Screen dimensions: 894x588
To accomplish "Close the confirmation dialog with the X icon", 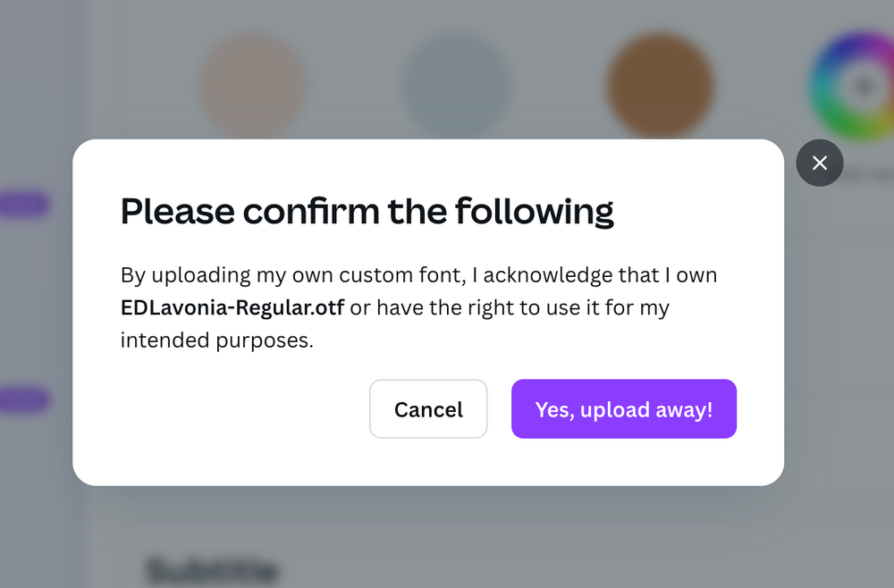I will pyautogui.click(x=819, y=163).
